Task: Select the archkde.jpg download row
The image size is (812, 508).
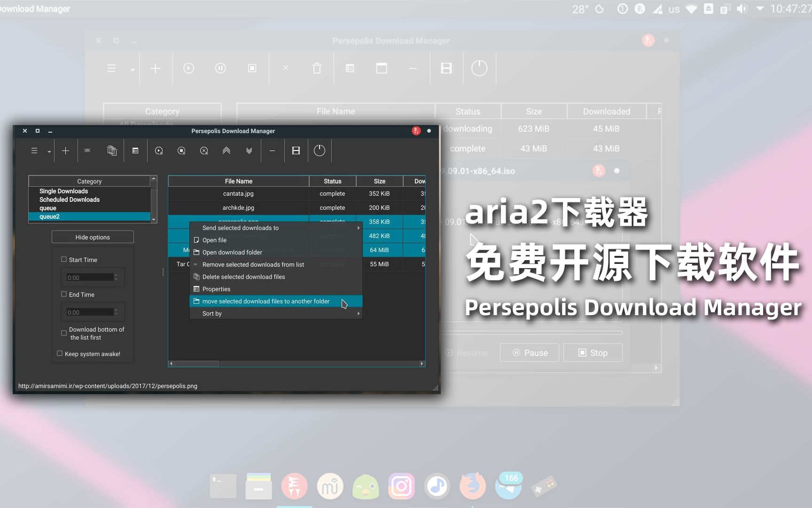Action: (x=297, y=207)
